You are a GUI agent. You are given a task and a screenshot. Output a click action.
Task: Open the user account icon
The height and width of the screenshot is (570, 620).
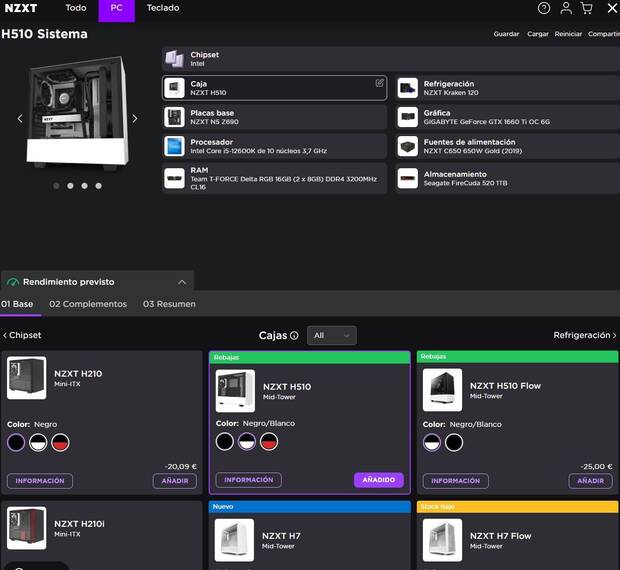click(566, 8)
